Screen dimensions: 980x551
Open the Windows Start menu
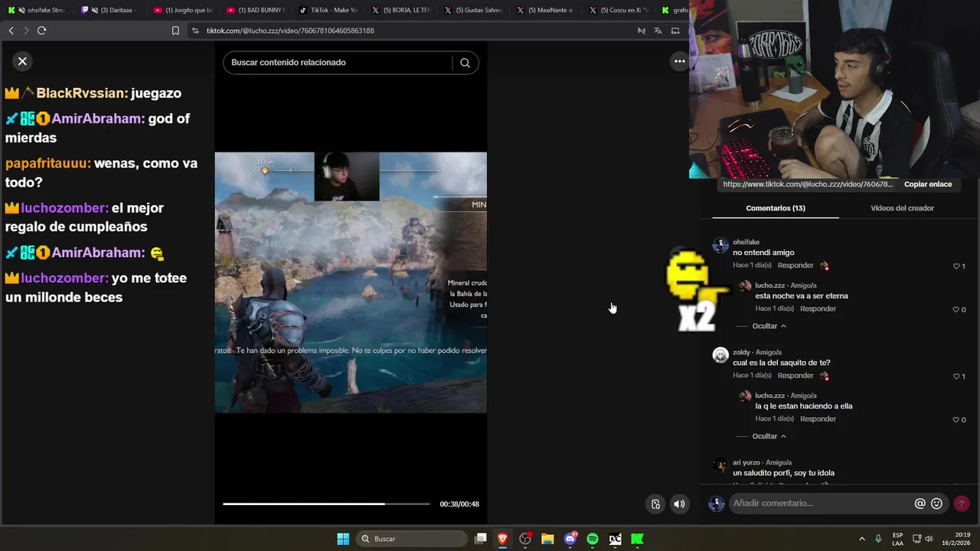(343, 539)
